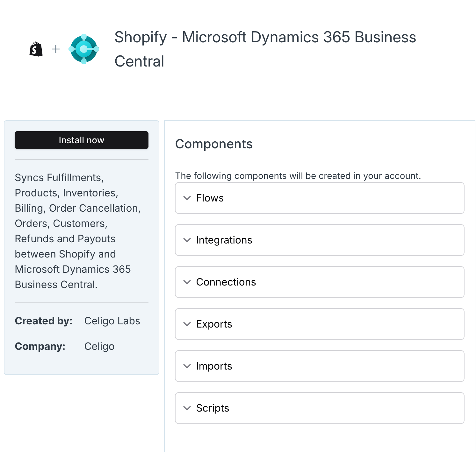This screenshot has width=476, height=452.
Task: Click the Dynamics 365 Business Central logo
Action: 84,49
